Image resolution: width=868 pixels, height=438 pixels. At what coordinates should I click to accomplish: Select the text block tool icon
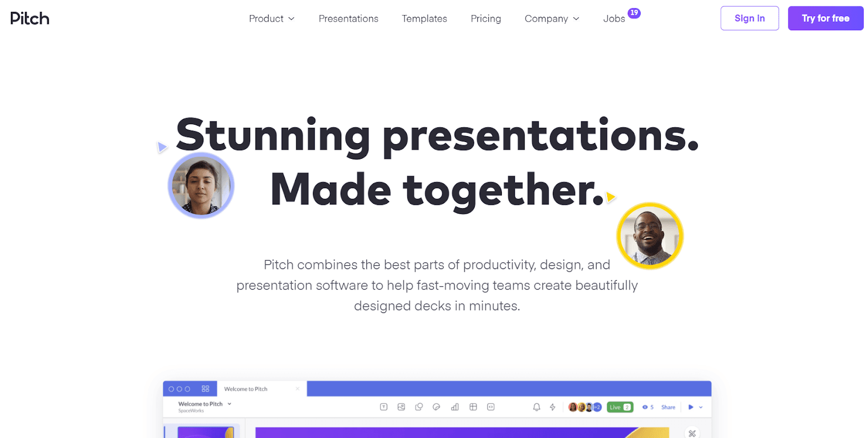coord(384,407)
